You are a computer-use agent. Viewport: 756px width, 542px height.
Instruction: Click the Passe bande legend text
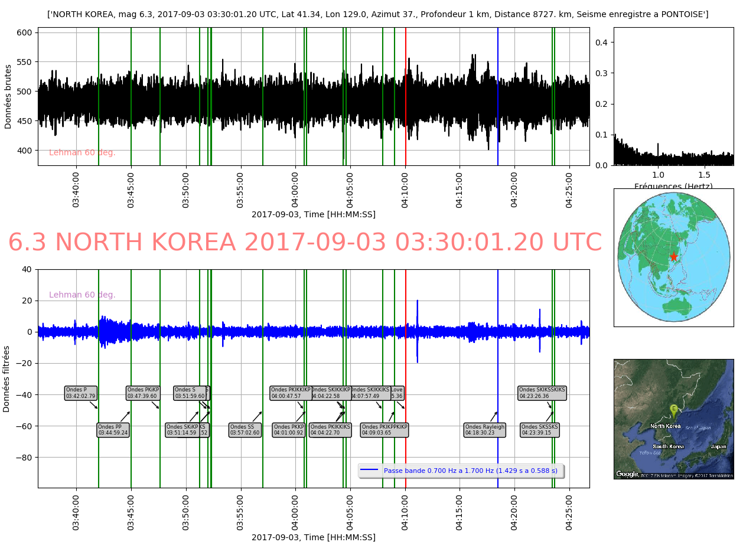470,471
